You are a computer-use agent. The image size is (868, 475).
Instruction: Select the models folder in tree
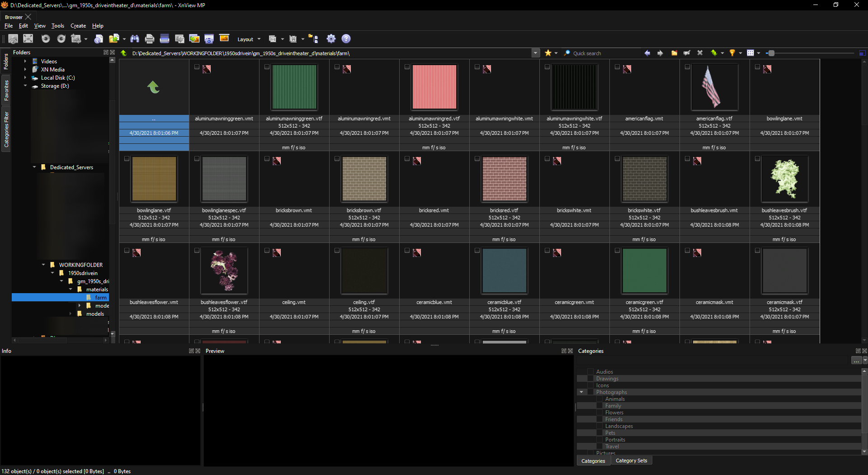pyautogui.click(x=95, y=314)
